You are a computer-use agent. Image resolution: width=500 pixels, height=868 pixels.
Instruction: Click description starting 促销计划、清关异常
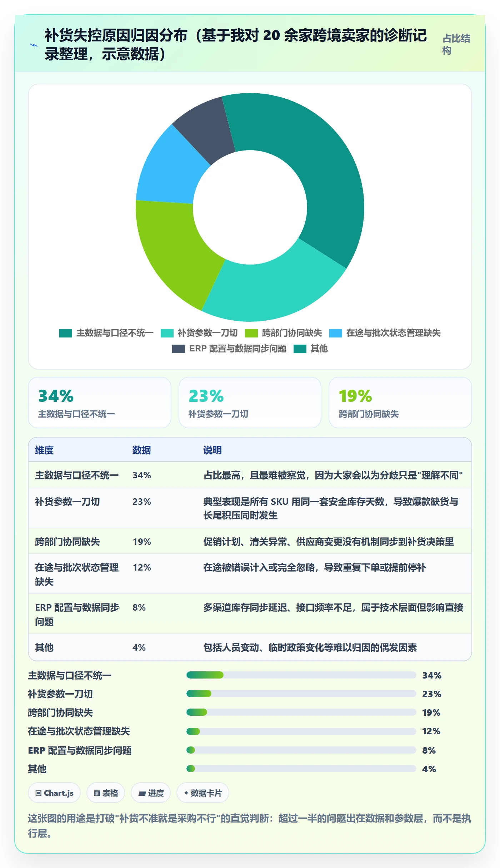[x=329, y=542]
